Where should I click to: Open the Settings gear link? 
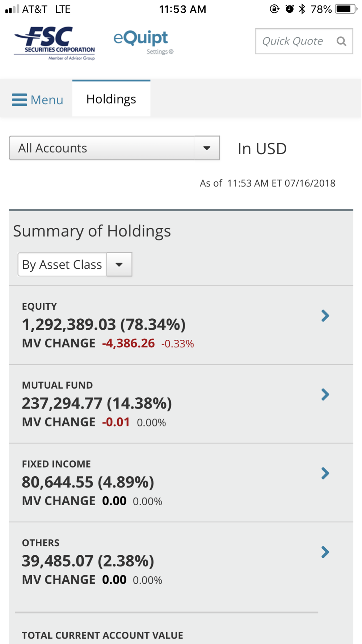[160, 52]
